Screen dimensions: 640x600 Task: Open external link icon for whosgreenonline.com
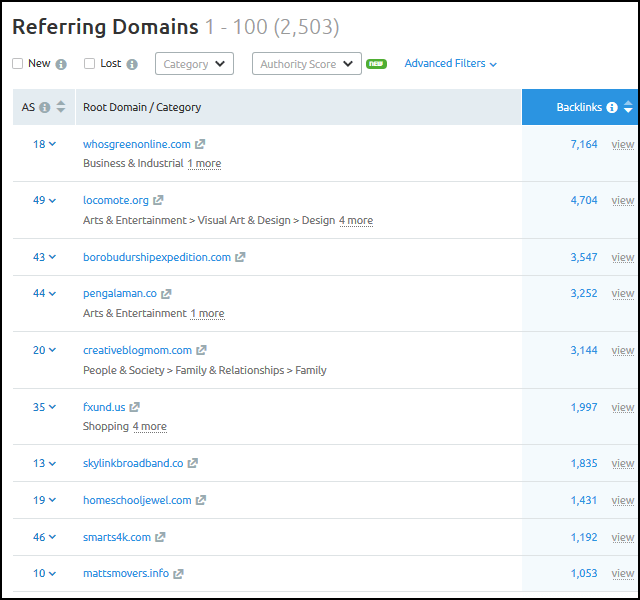(x=200, y=144)
